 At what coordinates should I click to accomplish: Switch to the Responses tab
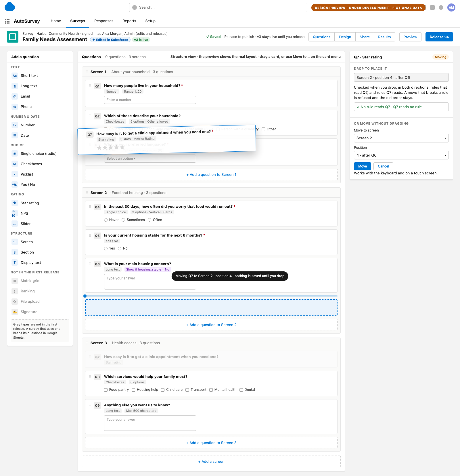coord(104,21)
